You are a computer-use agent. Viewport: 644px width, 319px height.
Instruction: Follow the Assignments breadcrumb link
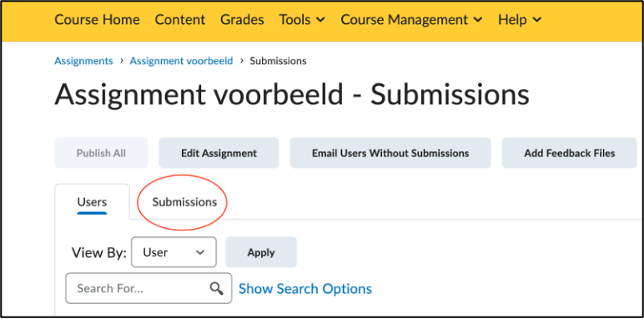[83, 61]
